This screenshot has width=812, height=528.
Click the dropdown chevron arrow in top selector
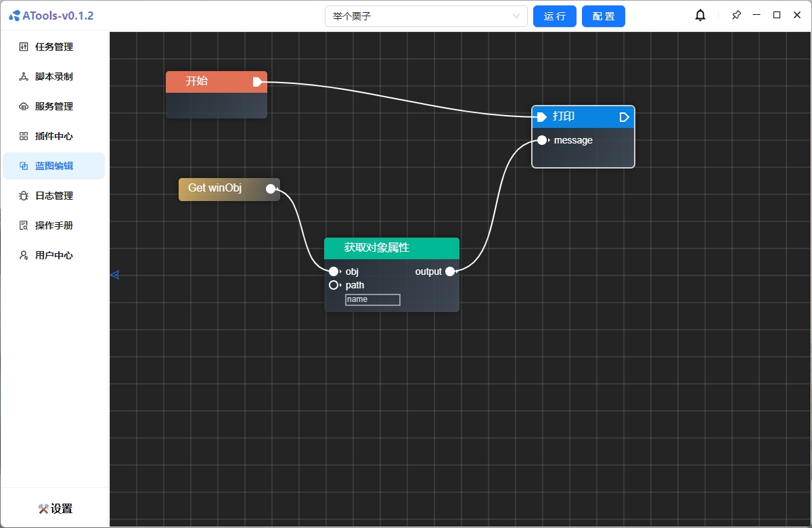click(517, 16)
